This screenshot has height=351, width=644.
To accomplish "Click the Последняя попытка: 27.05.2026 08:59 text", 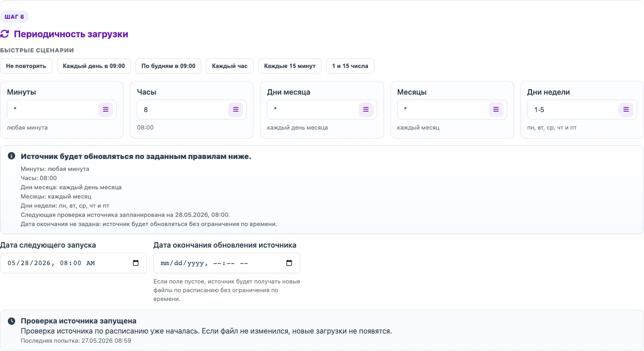I will pos(76,340).
